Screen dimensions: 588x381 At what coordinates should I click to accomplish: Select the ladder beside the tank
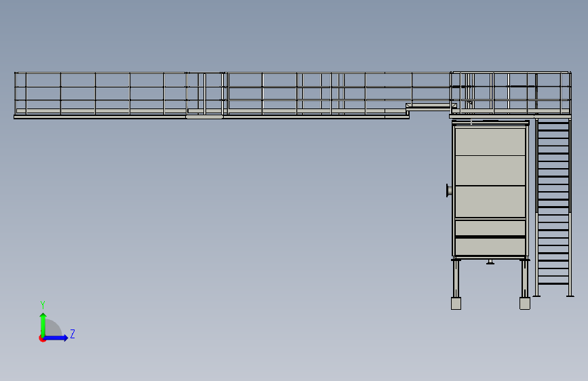553,207
